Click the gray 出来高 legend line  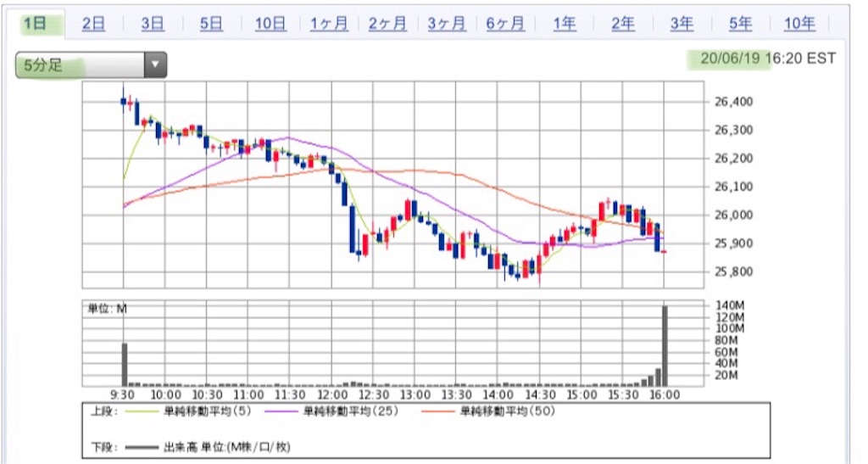coord(142,447)
